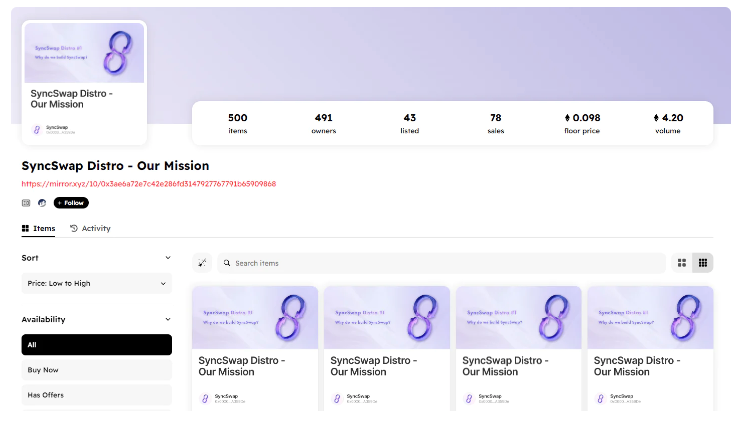Screen dimensions: 744x426
Task: Select the Items tab
Action: tap(38, 228)
